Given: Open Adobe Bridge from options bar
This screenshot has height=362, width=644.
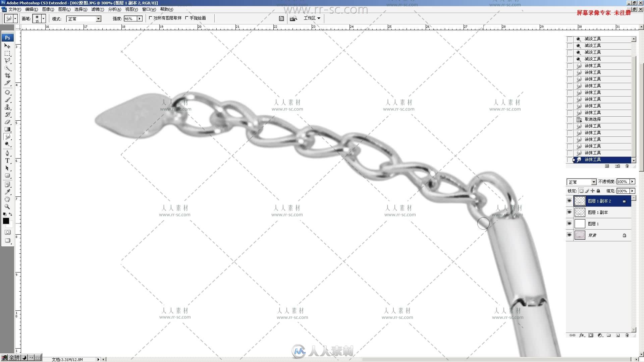Looking at the screenshot, I should 293,18.
